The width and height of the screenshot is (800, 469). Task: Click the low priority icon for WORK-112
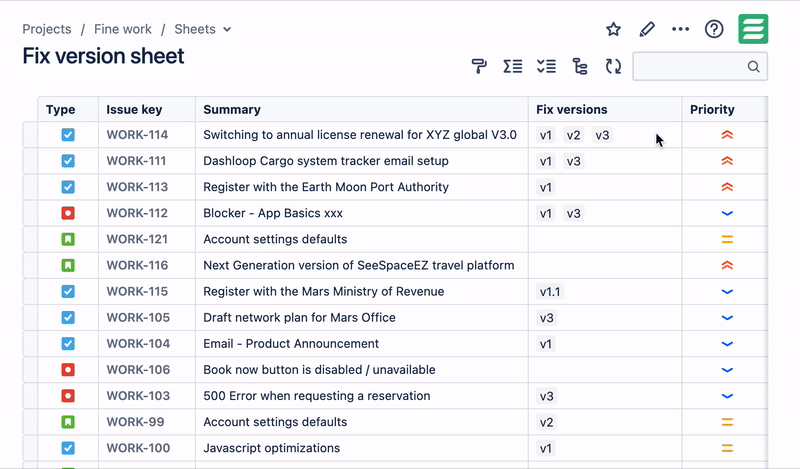pos(727,213)
